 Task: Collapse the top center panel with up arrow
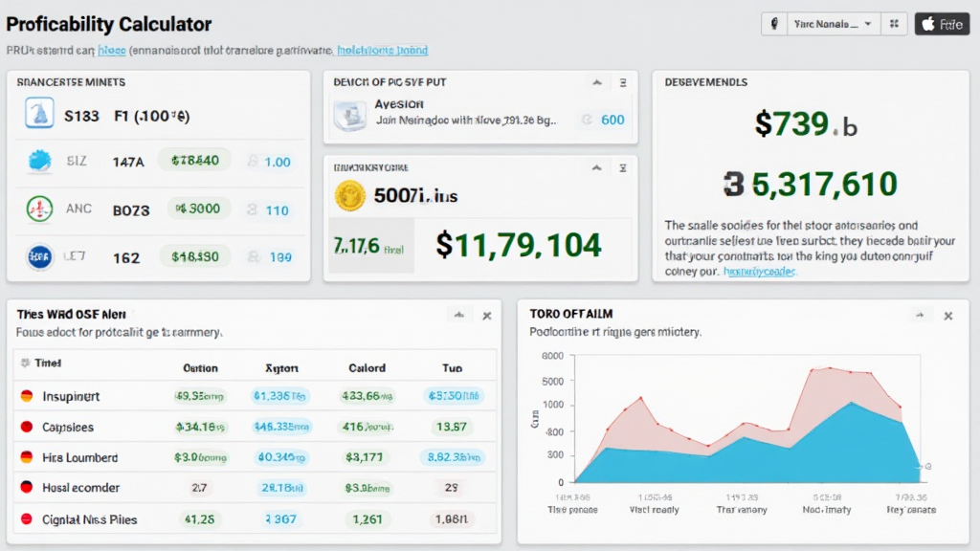[596, 82]
